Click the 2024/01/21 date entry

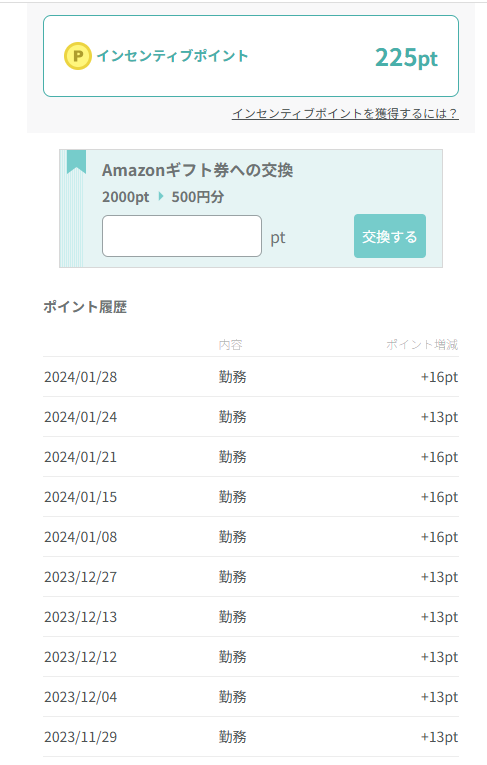81,457
